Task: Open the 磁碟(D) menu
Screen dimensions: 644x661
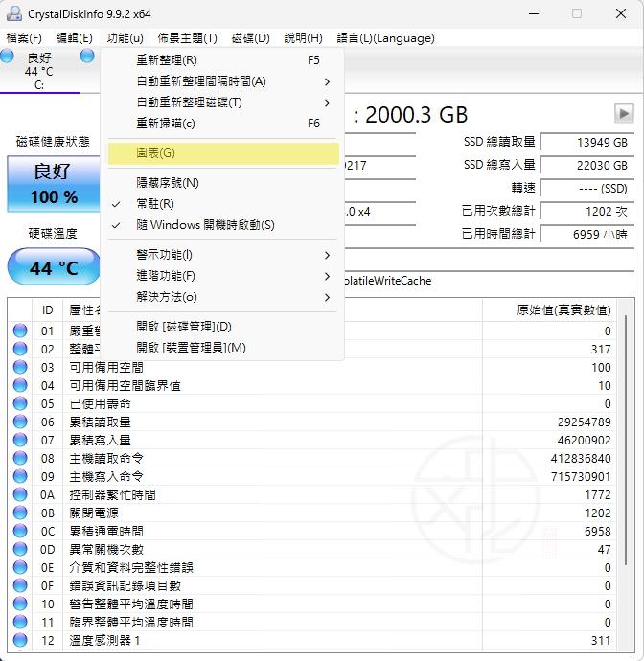Action: pyautogui.click(x=250, y=38)
